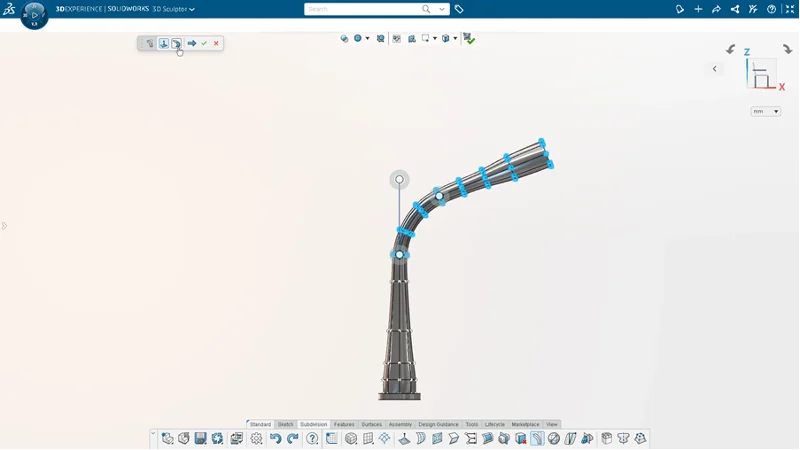Viewport: 800px width, 450px height.
Task: Click the blue arrow apply button
Action: tap(192, 43)
